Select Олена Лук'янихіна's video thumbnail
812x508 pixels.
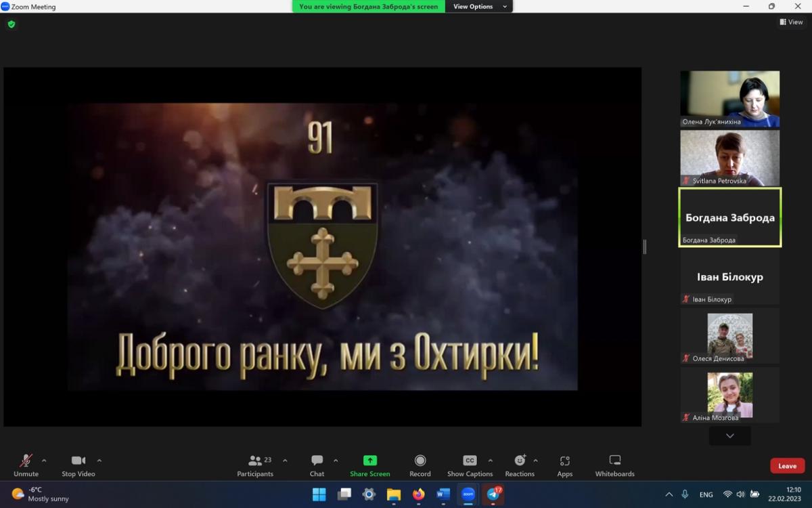point(729,99)
